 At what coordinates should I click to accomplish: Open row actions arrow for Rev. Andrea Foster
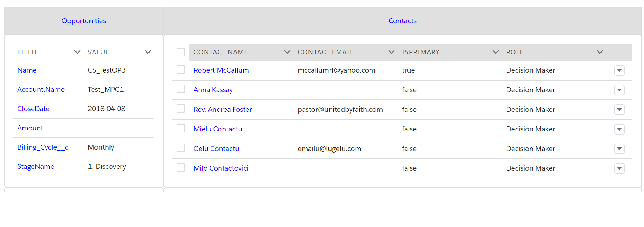(619, 110)
